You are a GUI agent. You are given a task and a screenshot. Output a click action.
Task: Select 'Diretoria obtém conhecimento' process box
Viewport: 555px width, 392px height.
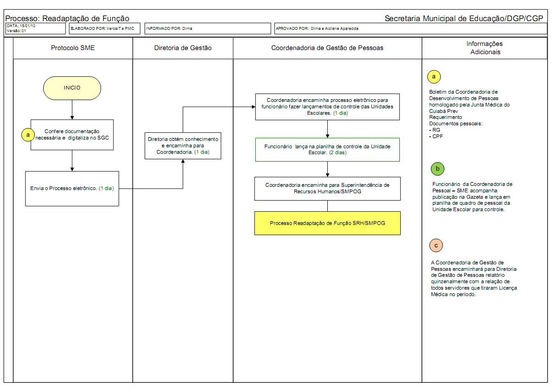click(183, 146)
